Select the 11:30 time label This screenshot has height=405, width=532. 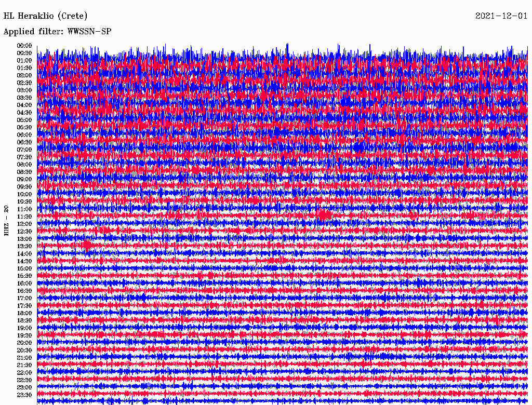pyautogui.click(x=24, y=217)
